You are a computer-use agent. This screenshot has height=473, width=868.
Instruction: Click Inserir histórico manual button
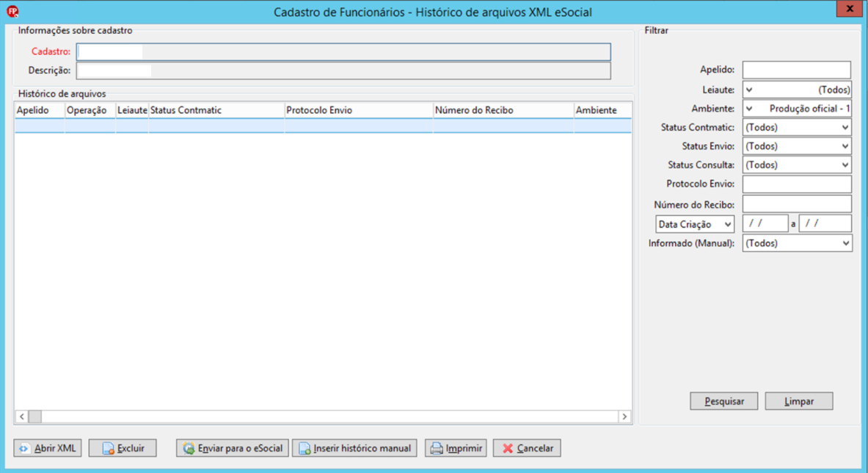pyautogui.click(x=354, y=448)
